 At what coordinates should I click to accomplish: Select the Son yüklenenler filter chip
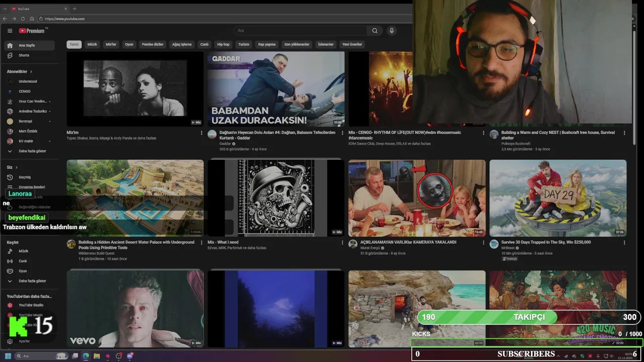[x=297, y=44]
